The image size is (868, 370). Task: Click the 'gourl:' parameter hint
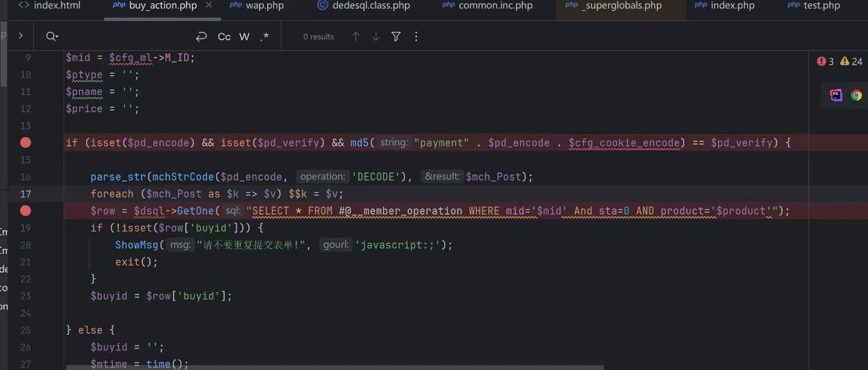pyautogui.click(x=336, y=245)
